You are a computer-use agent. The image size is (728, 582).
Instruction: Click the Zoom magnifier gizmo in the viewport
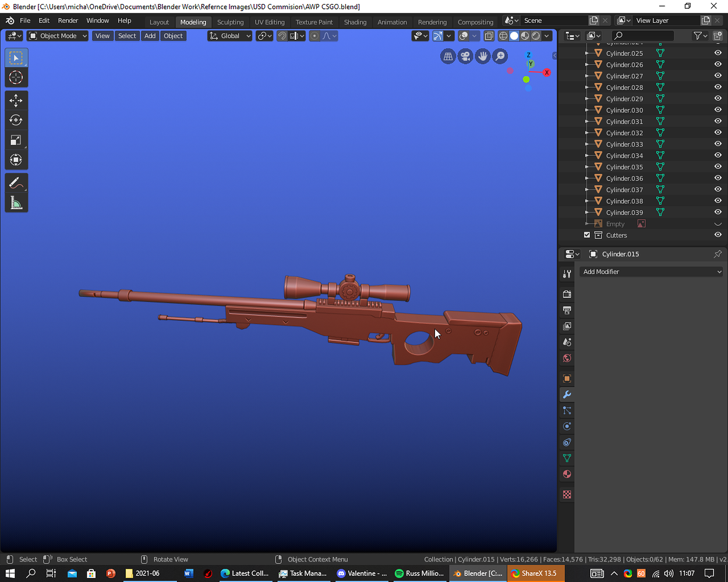pyautogui.click(x=500, y=56)
